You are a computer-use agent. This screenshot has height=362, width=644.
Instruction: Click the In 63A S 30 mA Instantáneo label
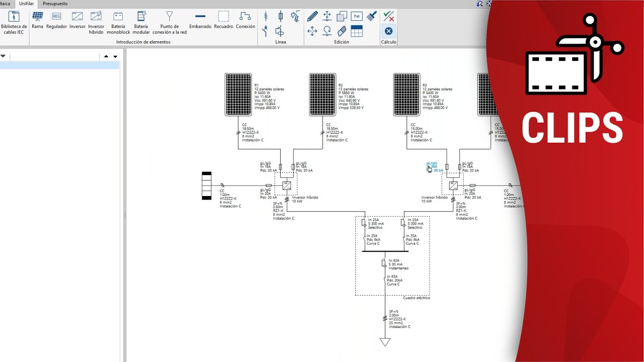[398, 264]
